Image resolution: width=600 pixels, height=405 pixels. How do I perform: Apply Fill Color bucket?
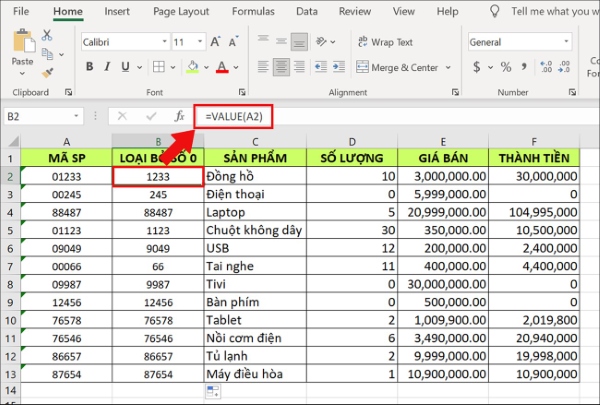coord(192,67)
